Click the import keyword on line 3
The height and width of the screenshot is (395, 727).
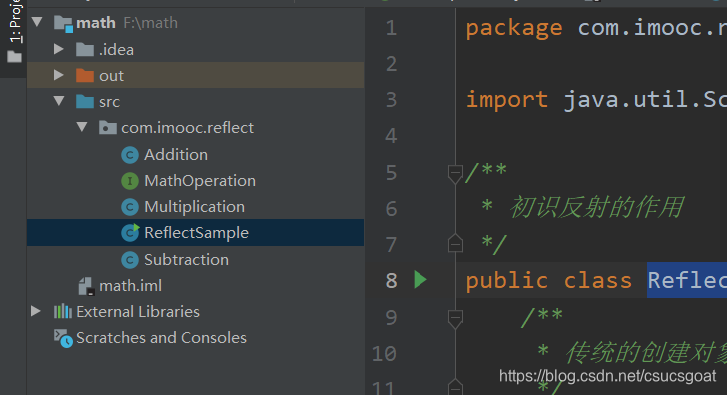[x=507, y=100]
